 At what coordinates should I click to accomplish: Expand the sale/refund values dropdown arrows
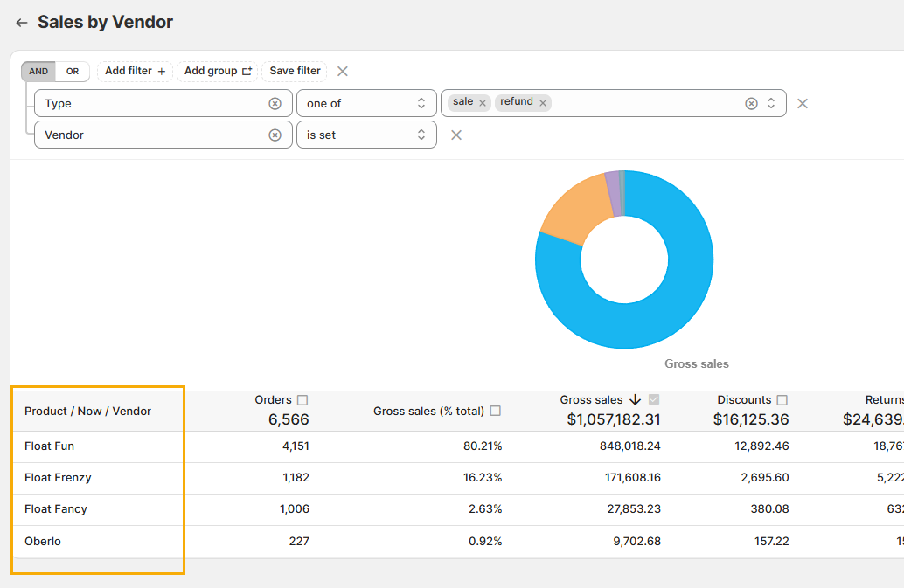[x=771, y=103]
